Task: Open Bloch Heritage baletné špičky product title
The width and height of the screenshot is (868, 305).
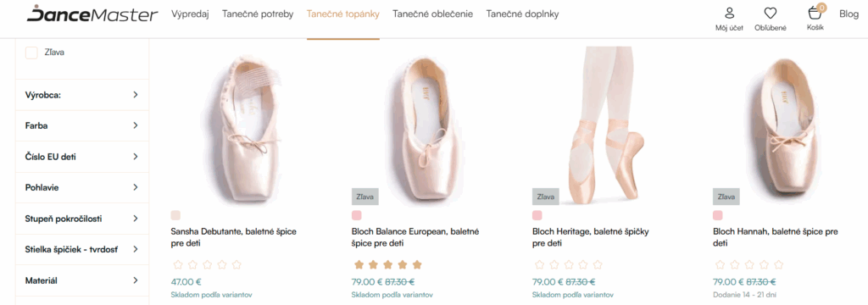Action: pos(591,237)
